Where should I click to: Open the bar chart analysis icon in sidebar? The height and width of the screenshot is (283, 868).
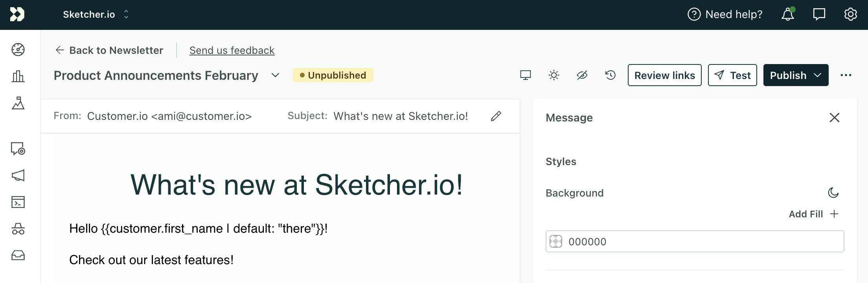point(18,76)
